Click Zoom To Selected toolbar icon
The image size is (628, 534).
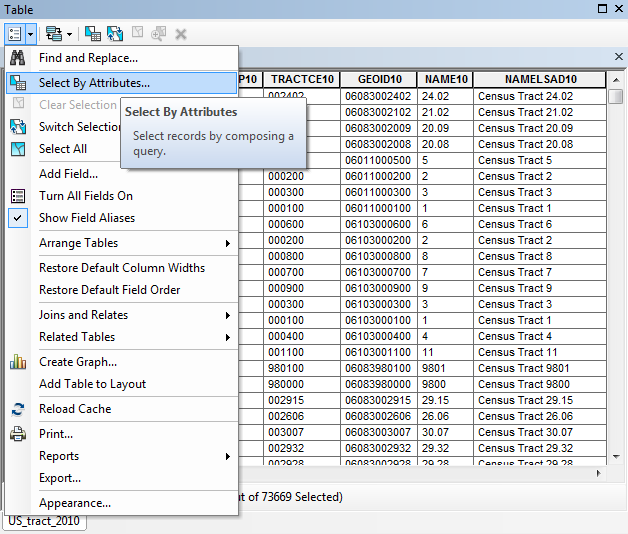point(159,34)
